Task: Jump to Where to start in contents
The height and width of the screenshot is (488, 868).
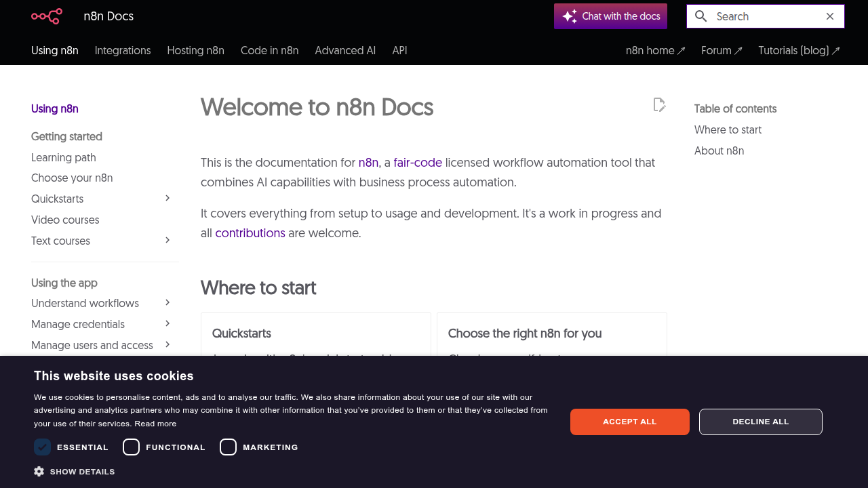Action: tap(728, 129)
